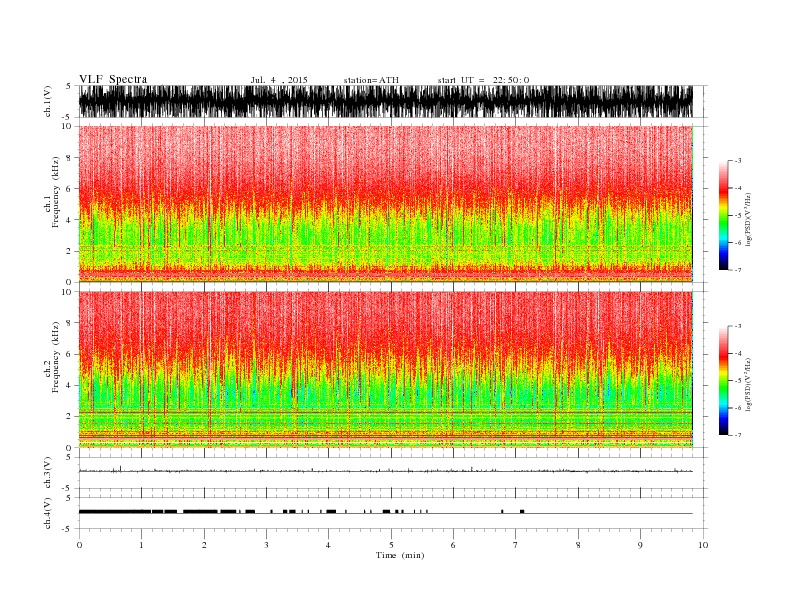Click the time axis tick label '5'

[x=391, y=545]
